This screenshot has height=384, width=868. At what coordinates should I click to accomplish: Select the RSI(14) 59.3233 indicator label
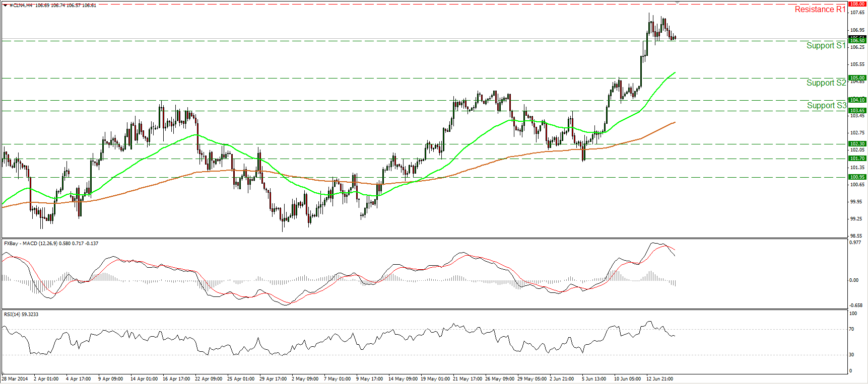pos(21,315)
